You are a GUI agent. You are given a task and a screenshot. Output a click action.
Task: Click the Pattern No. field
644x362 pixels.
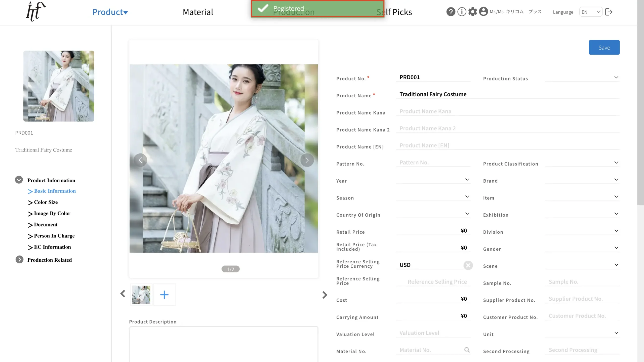(x=433, y=162)
